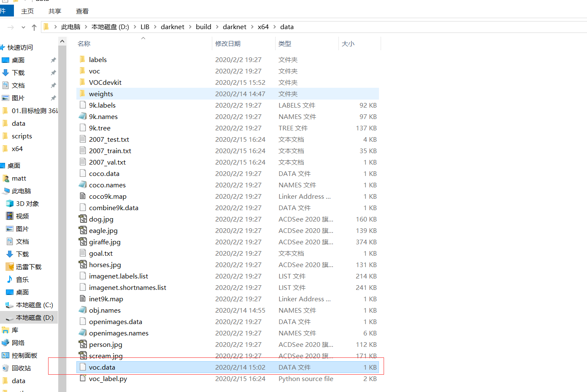This screenshot has width=587, height=392.
Task: Select 此电脑 in the sidebar
Action: point(21,191)
